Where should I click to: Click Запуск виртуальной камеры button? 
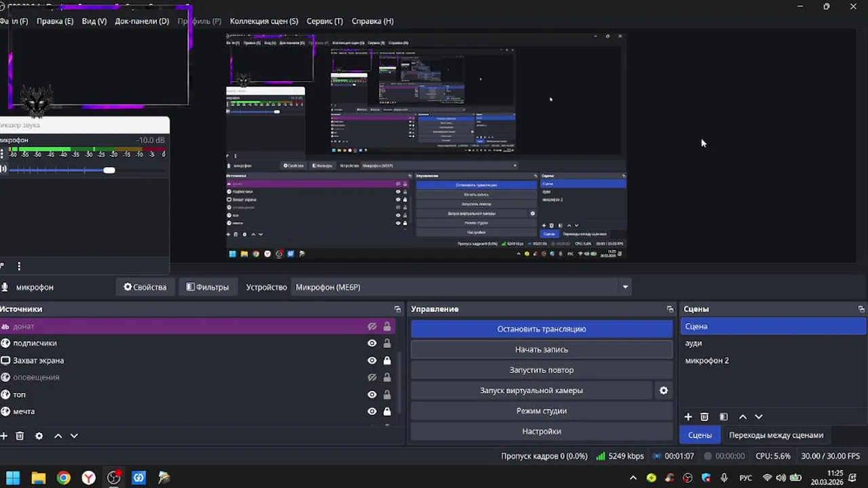[x=531, y=390]
